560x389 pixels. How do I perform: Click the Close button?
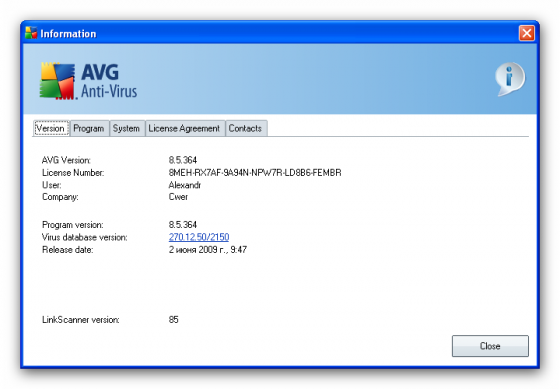point(490,346)
